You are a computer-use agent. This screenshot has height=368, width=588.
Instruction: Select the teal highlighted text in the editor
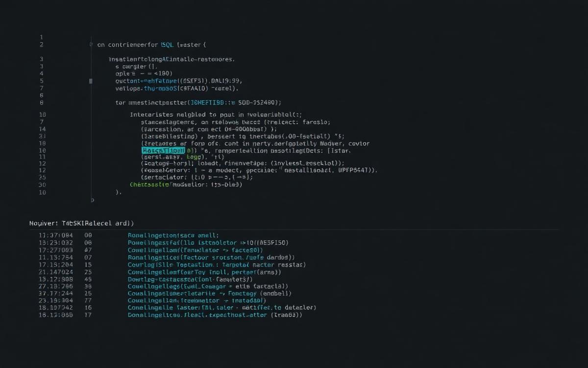click(163, 151)
